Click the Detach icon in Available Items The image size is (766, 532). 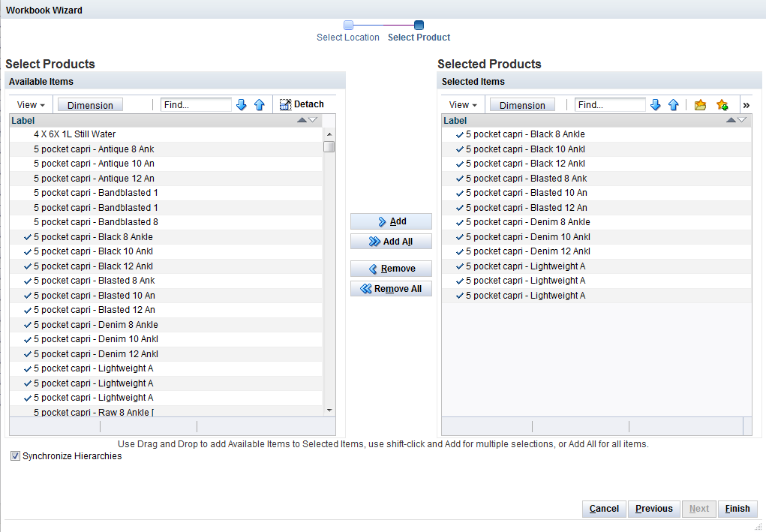click(285, 104)
